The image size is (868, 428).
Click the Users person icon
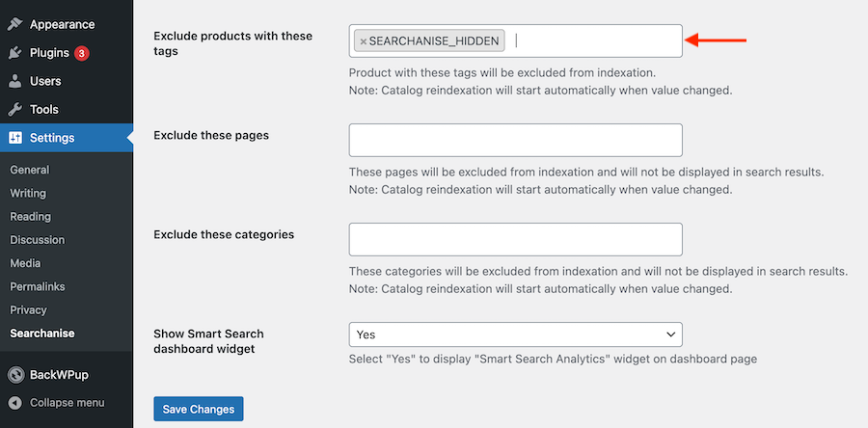coord(15,81)
